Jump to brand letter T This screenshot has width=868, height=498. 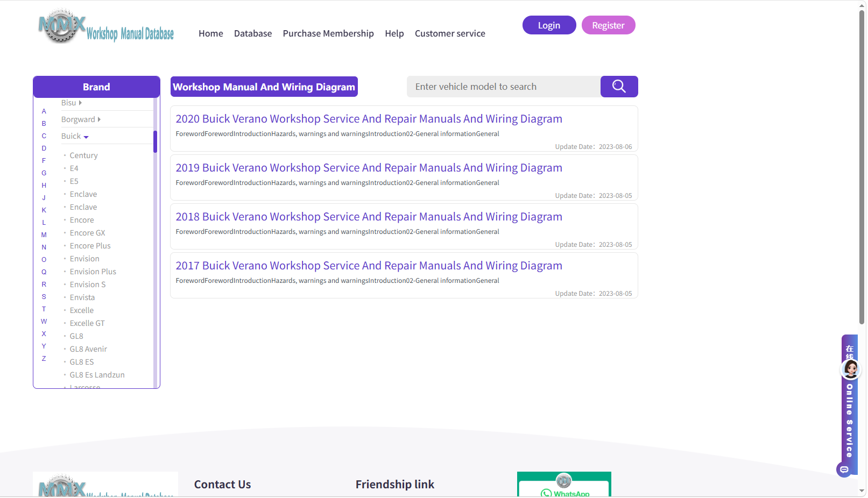(x=44, y=309)
